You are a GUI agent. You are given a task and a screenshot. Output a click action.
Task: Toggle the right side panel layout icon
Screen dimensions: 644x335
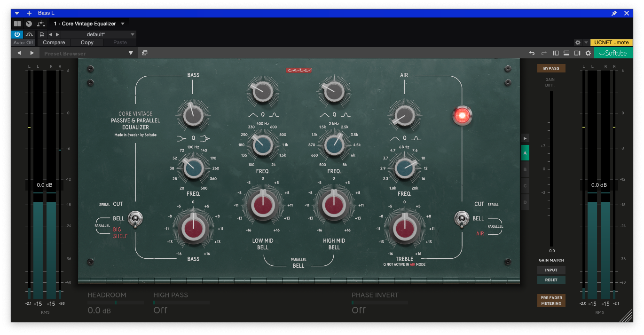pyautogui.click(x=577, y=53)
